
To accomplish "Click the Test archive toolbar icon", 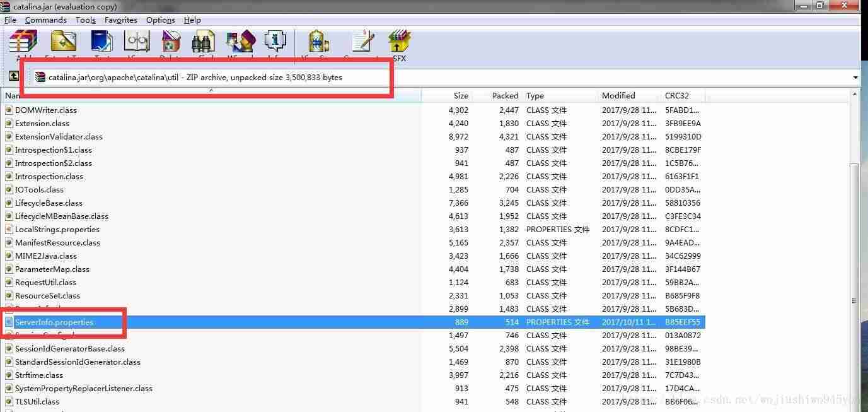I will 102,43.
